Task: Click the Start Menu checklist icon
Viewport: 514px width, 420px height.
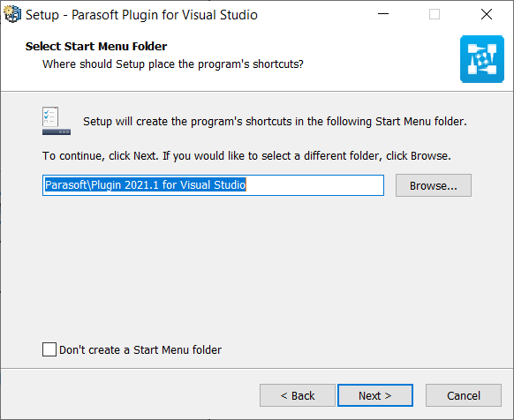Action: 57,121
